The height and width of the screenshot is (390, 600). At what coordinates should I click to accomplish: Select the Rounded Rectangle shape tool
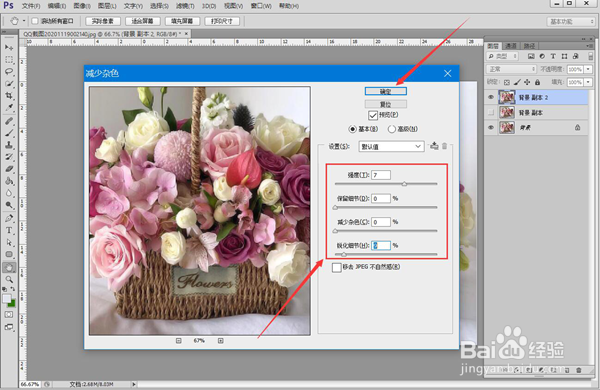9,254
